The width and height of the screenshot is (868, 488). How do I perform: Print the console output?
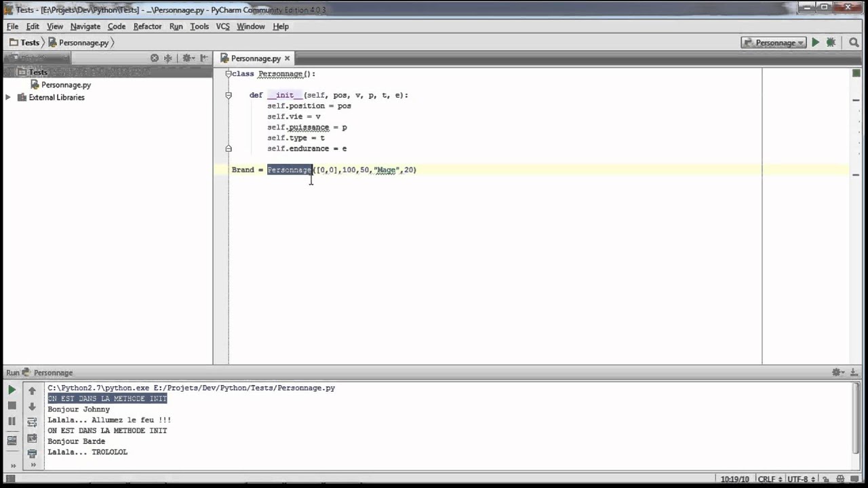coord(32,453)
